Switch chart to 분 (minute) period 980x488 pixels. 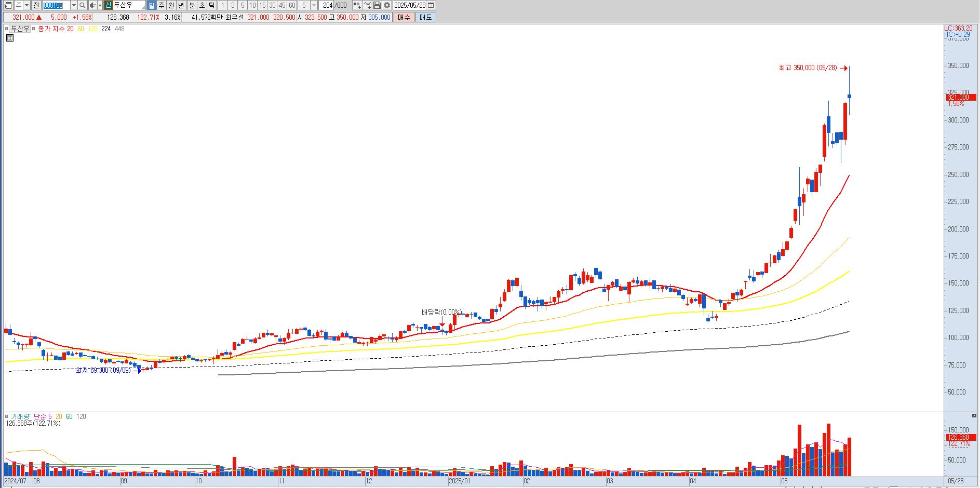click(x=192, y=5)
